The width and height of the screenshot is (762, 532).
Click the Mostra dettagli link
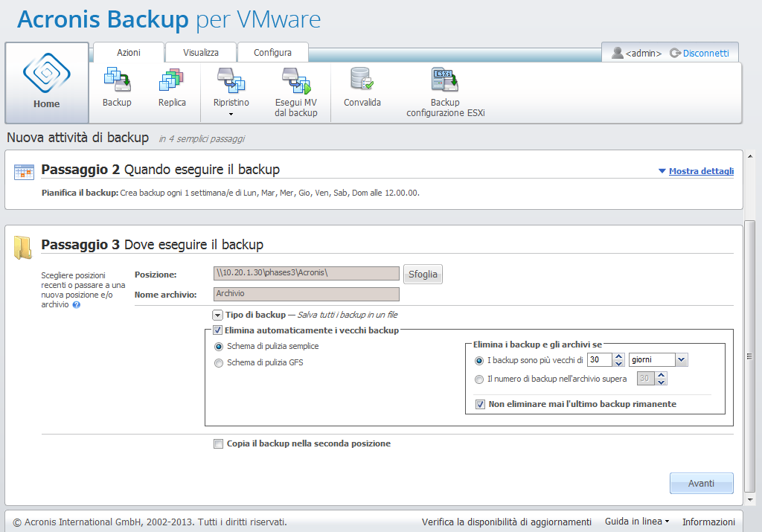tap(701, 171)
